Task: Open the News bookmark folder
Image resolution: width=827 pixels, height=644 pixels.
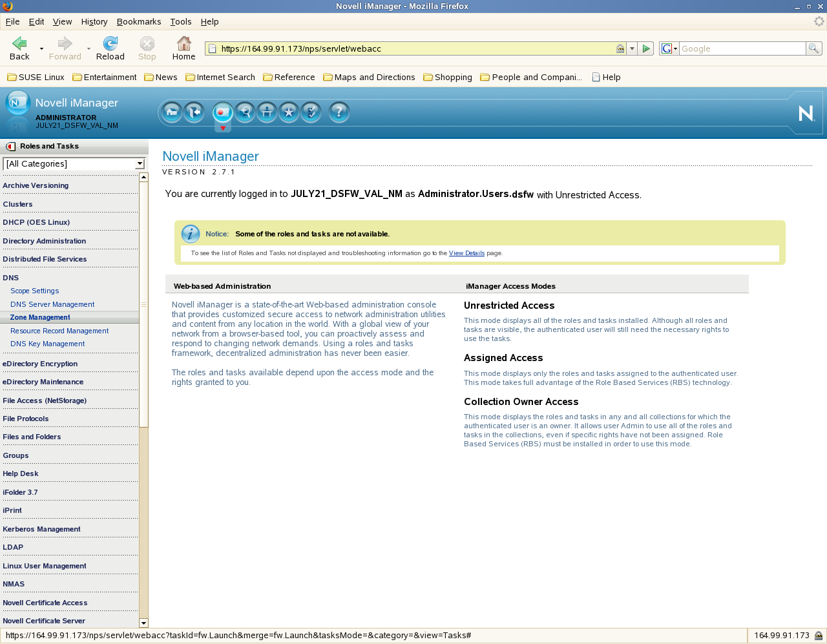Action: coord(161,77)
